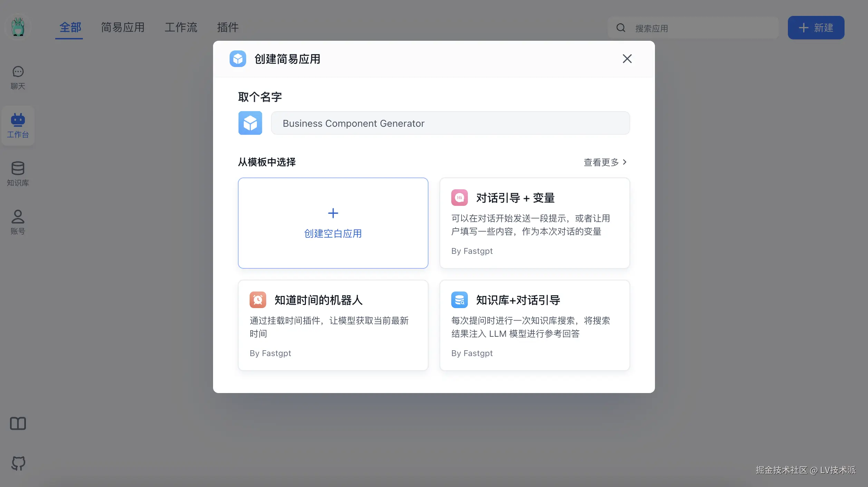Select 创建空白应用 blank app card
This screenshot has height=487, width=868.
[333, 223]
